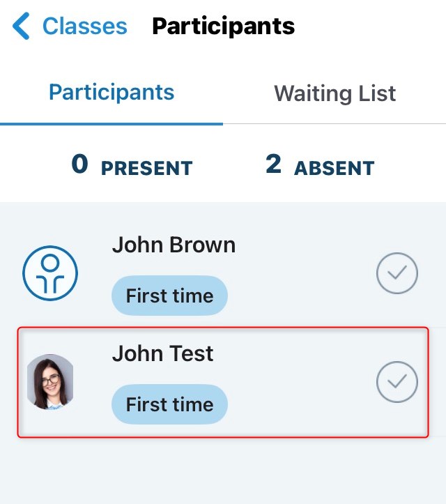
Task: Go back to Classes
Action: point(84,26)
